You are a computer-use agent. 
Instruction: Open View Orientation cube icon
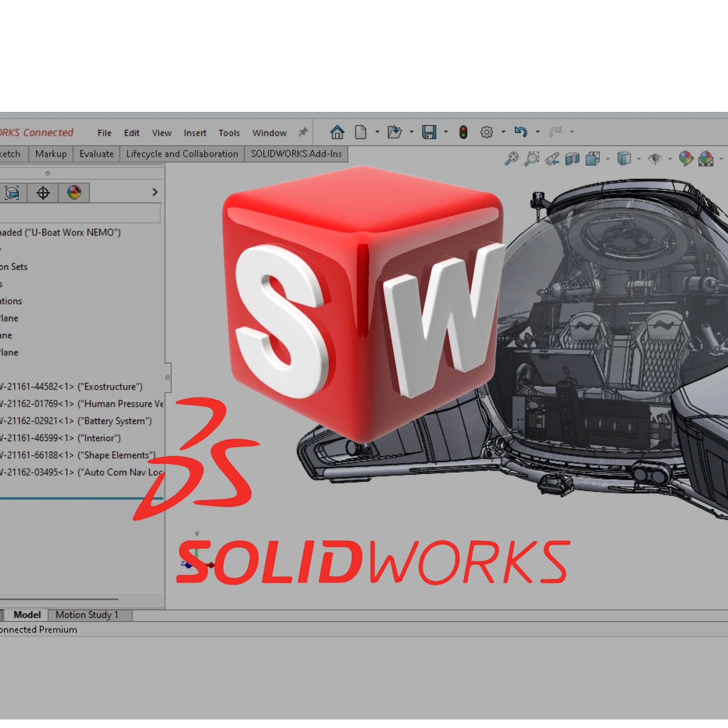coord(593,159)
